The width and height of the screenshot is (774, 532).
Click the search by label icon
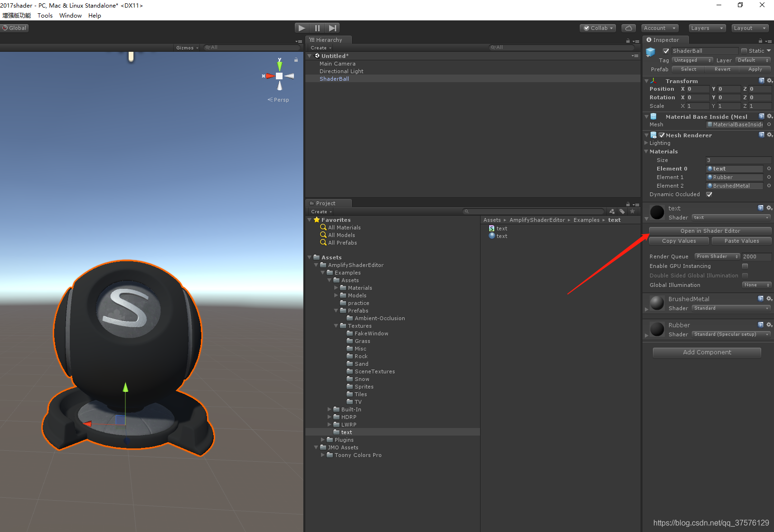point(622,211)
